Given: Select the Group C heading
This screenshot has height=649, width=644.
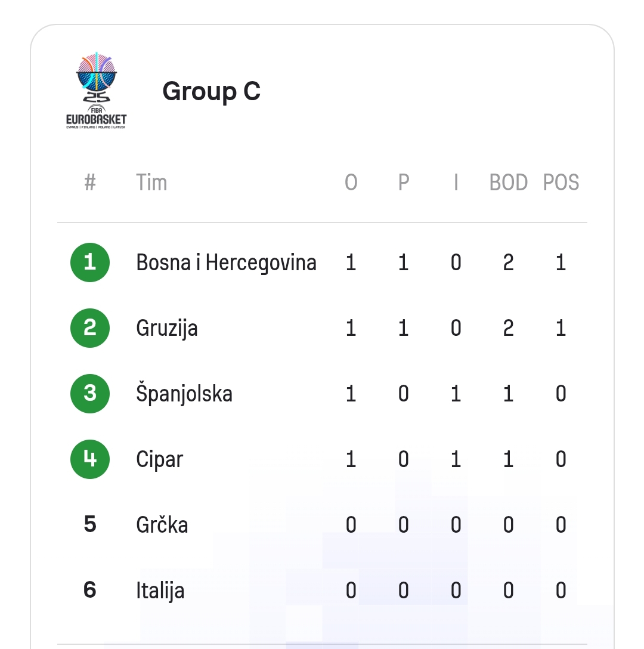Looking at the screenshot, I should pos(211,91).
